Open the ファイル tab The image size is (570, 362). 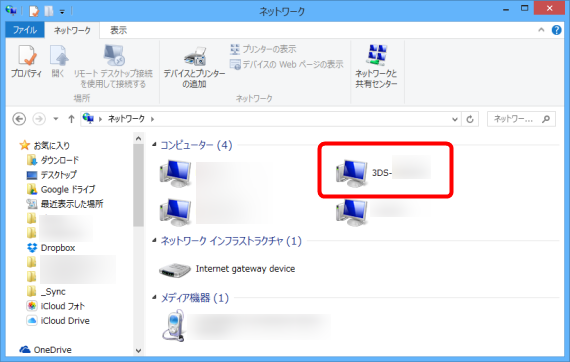point(25,30)
